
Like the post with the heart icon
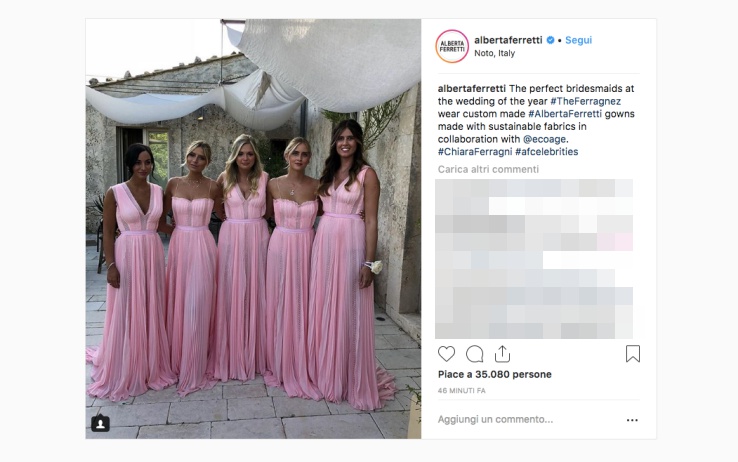pos(446,354)
